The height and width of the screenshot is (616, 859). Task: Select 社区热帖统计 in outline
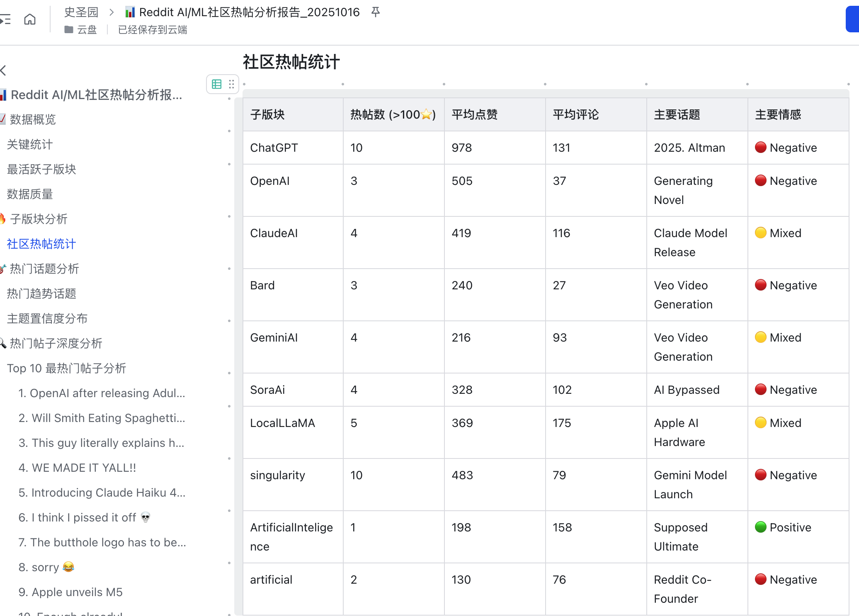41,244
